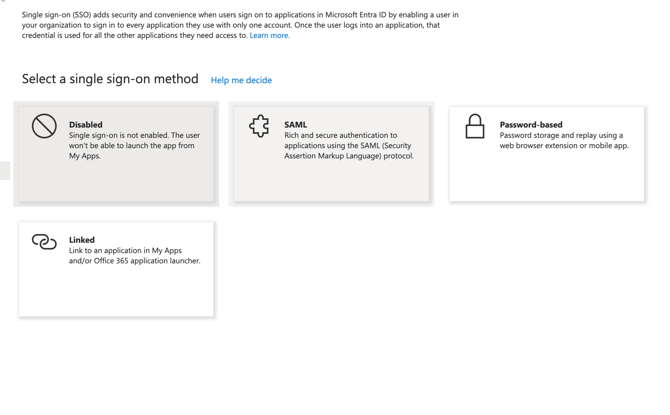Open the Help me decide link

point(241,80)
